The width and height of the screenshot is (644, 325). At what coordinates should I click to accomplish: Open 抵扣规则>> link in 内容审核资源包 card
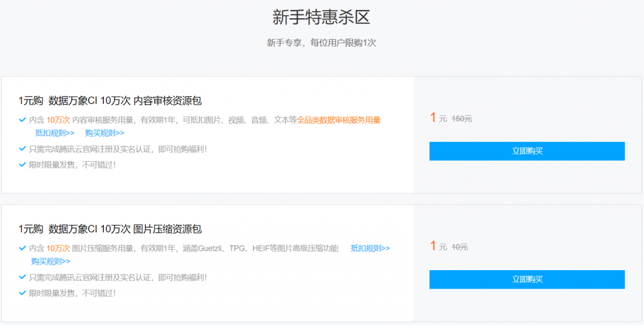[x=55, y=133]
